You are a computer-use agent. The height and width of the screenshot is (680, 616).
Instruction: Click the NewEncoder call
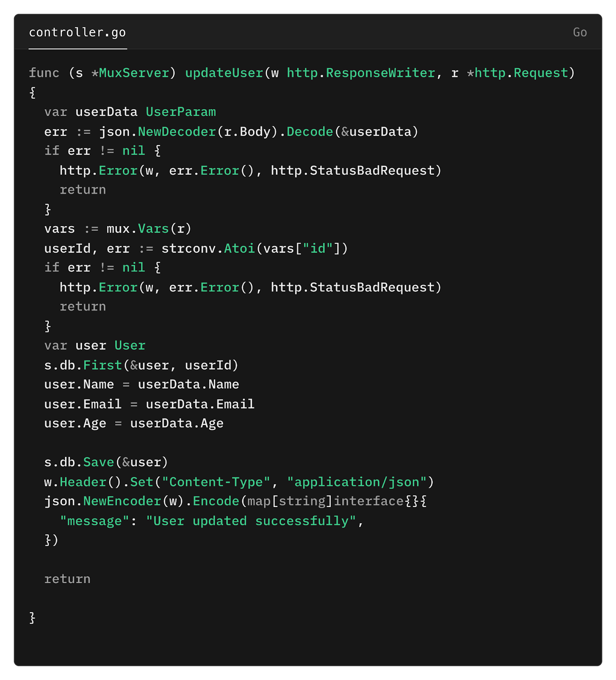pyautogui.click(x=122, y=501)
